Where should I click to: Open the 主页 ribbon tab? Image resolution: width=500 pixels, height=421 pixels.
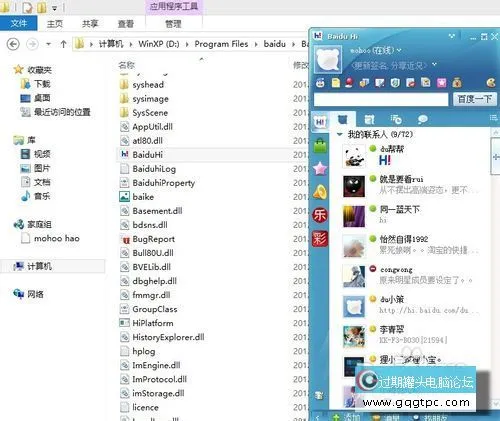pos(55,24)
